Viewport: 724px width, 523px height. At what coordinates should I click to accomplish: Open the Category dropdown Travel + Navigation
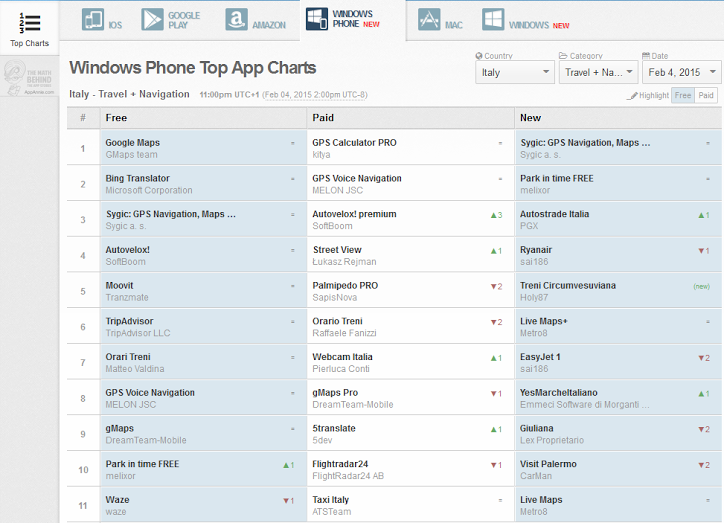tap(598, 72)
